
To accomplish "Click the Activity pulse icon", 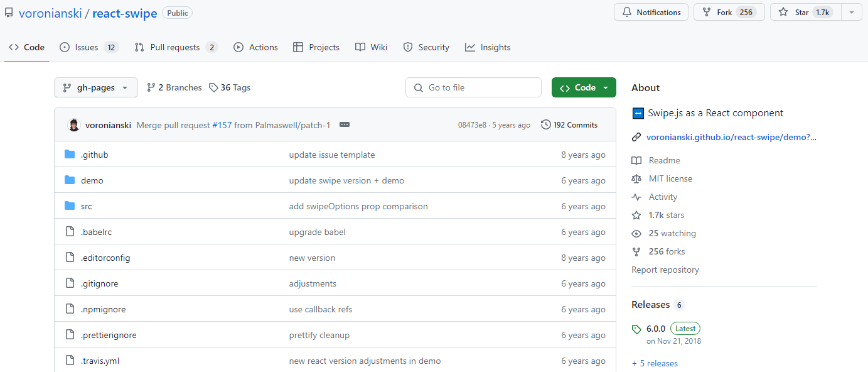I will (x=636, y=197).
